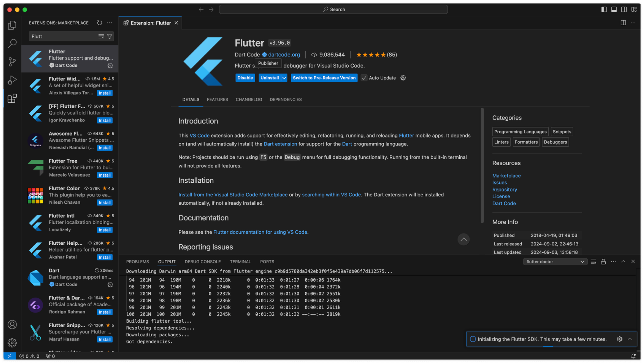Click Switch to Pre-Release Version button
The width and height of the screenshot is (644, 363).
324,78
